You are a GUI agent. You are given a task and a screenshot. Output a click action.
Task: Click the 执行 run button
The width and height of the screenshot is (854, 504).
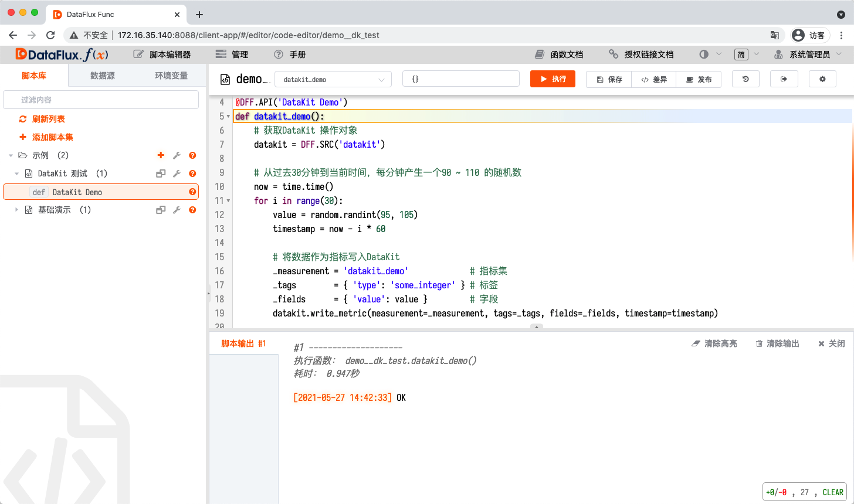[553, 79]
